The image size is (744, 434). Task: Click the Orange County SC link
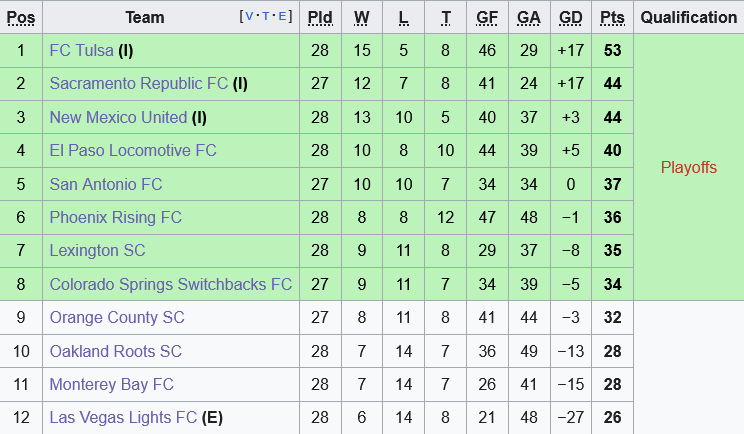click(117, 318)
